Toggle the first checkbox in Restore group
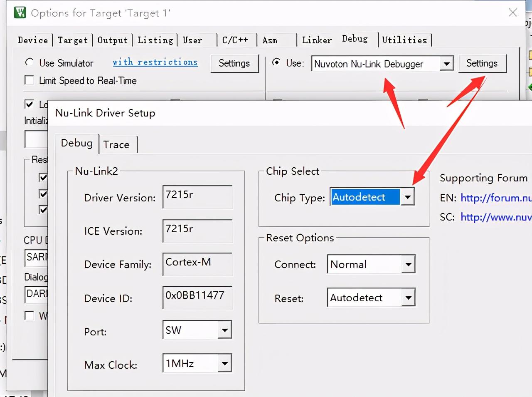Viewport: 532px width, 397px height. point(43,177)
